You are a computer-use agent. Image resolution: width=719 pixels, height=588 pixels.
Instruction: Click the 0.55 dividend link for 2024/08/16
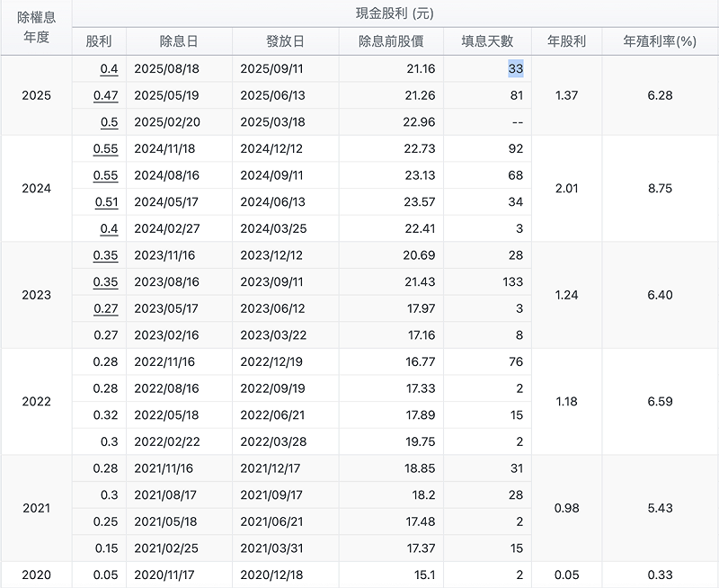(106, 175)
